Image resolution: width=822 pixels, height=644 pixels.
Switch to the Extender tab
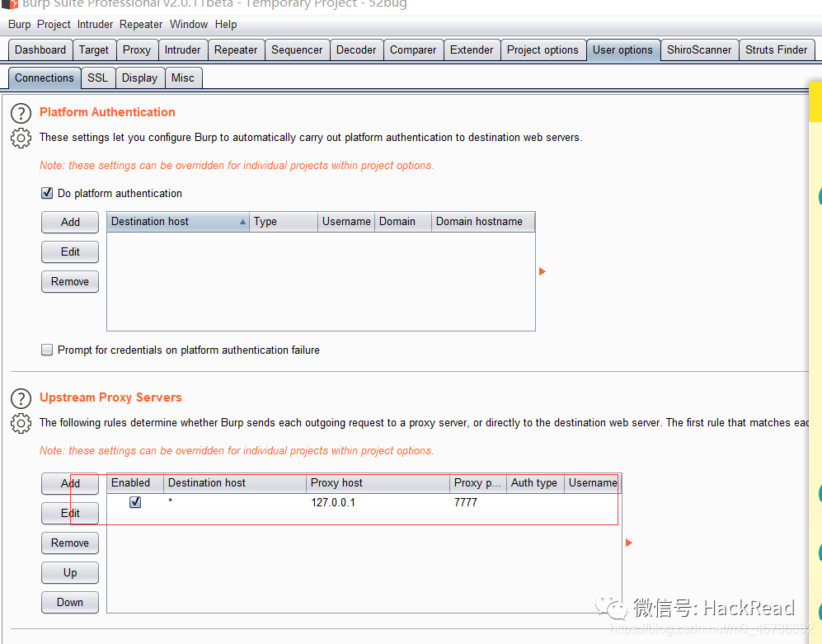(472, 49)
